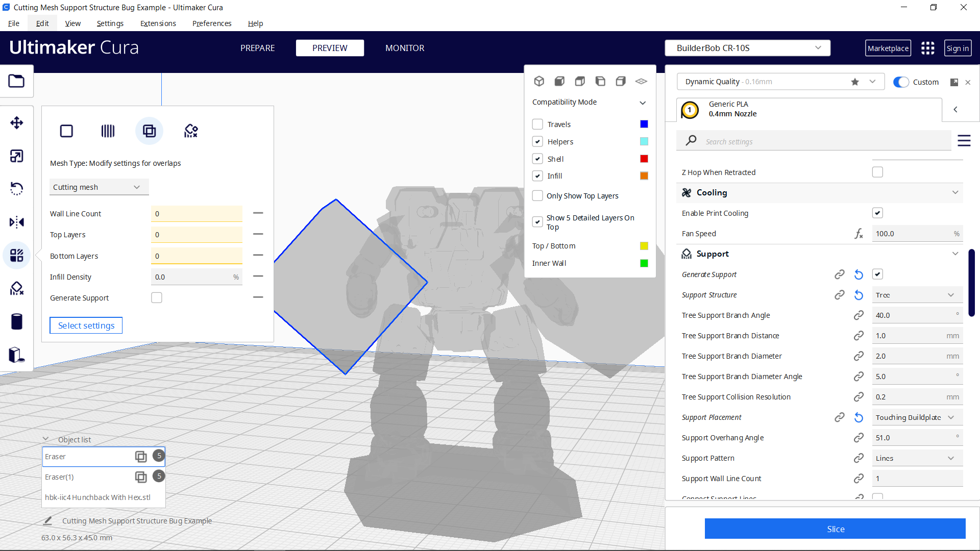Click the Slice button
Image resolution: width=980 pixels, height=551 pixels.
coord(835,529)
